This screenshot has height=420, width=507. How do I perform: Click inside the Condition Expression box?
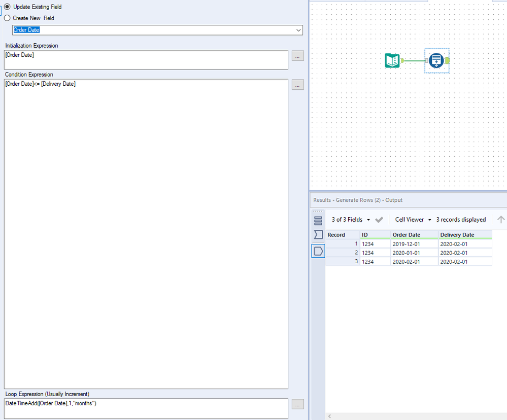(x=146, y=234)
